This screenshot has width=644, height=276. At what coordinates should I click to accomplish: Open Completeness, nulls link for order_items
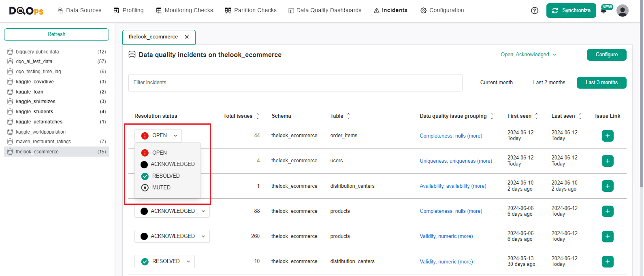(x=451, y=136)
